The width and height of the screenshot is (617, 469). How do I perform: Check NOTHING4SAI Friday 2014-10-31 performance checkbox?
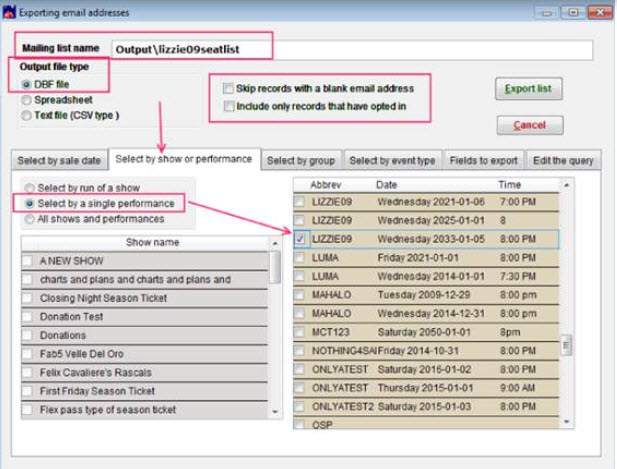pos(300,351)
